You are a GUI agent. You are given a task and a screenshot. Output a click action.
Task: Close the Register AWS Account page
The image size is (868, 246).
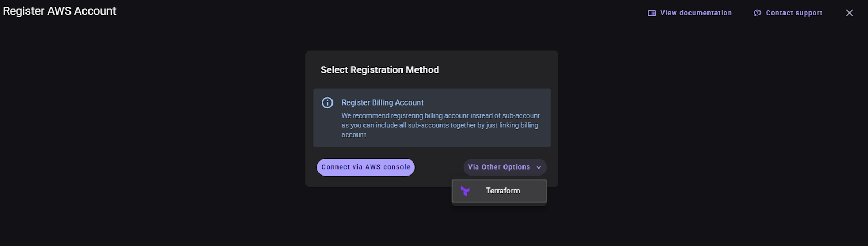click(850, 13)
